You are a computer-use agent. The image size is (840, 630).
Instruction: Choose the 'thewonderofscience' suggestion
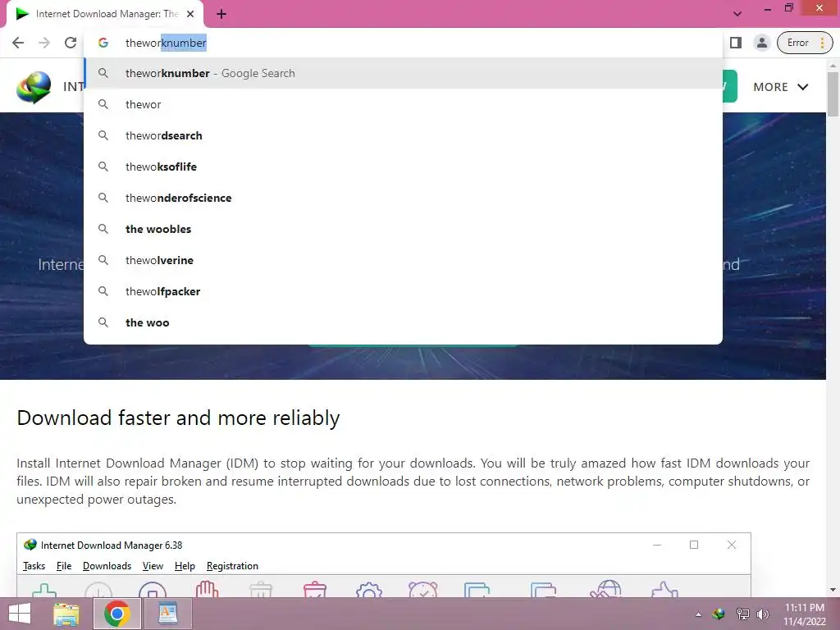pos(403,198)
